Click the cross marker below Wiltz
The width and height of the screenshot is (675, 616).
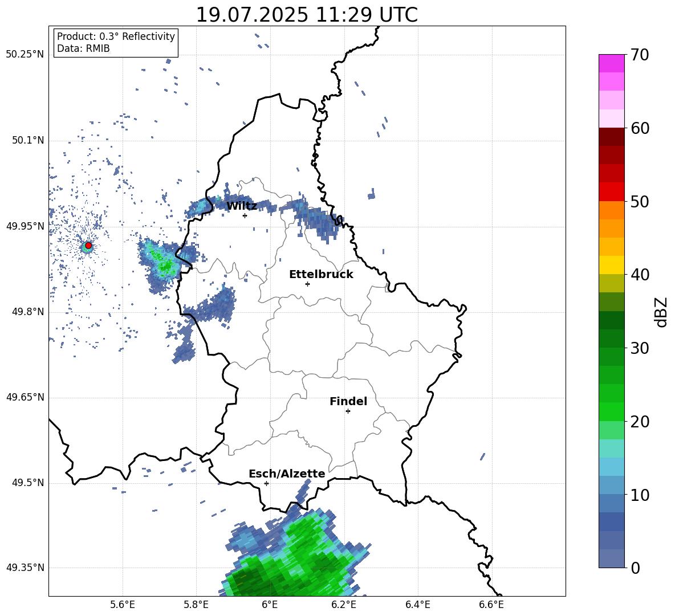point(245,216)
